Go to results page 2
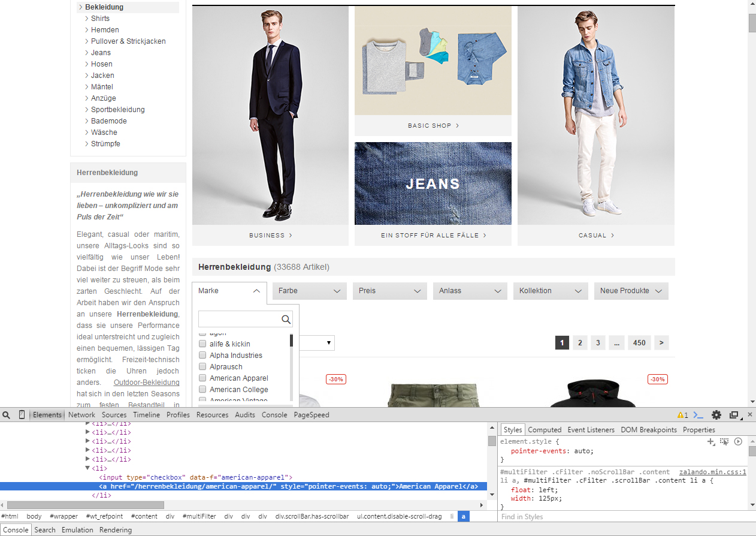The image size is (756, 536). (579, 343)
